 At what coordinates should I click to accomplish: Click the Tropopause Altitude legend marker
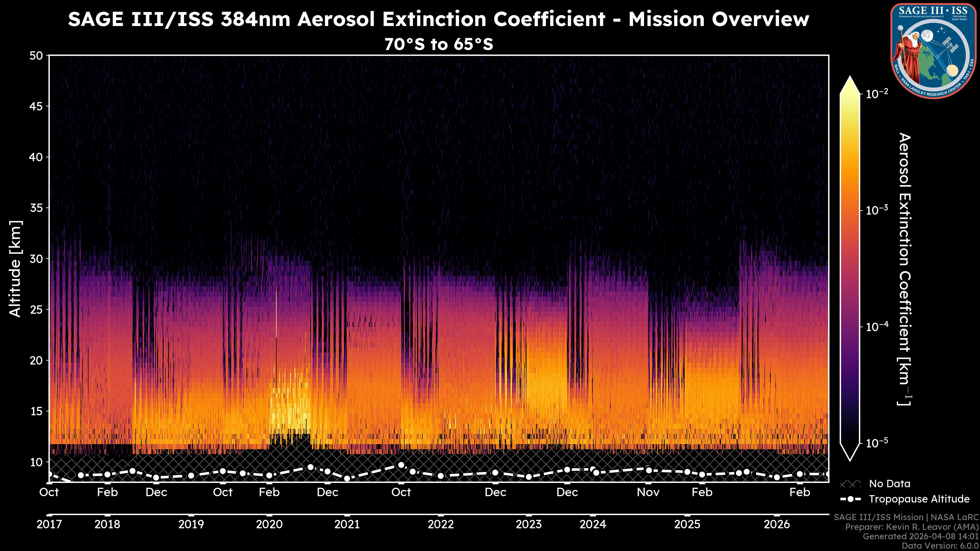click(x=850, y=499)
